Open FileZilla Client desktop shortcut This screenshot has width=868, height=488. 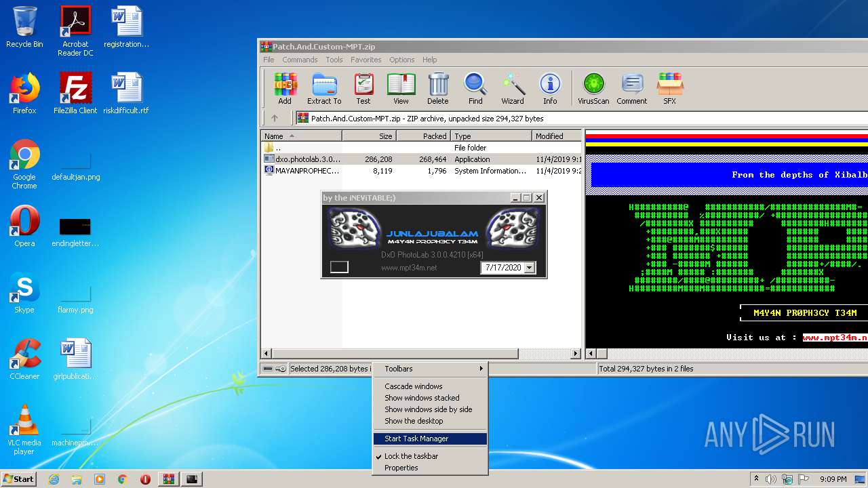click(x=75, y=94)
